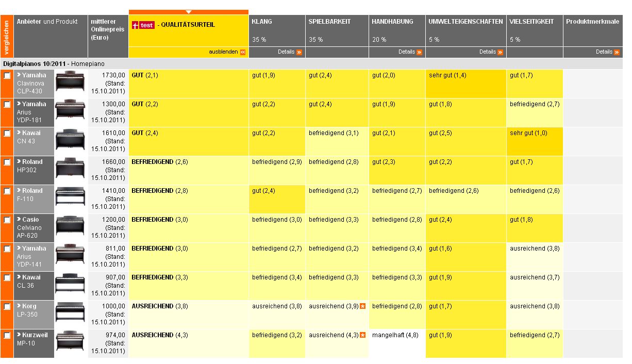Open the Roland HP302 product link
The image size is (632, 364).
tap(30, 166)
